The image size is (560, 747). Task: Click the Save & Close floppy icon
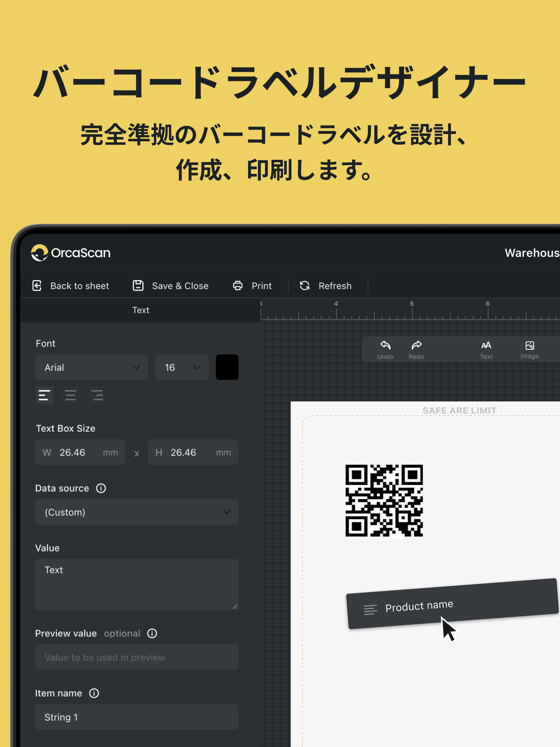point(138,286)
